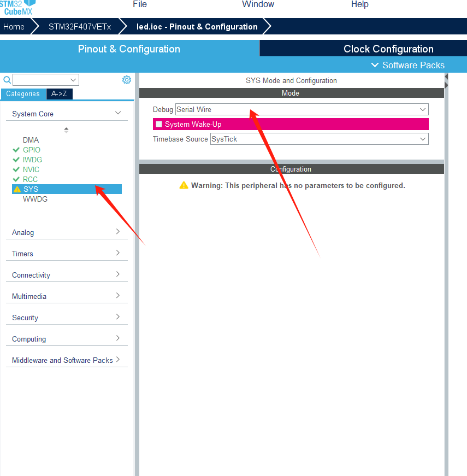Expand the Connectivity category
This screenshot has width=467, height=476.
(x=67, y=275)
